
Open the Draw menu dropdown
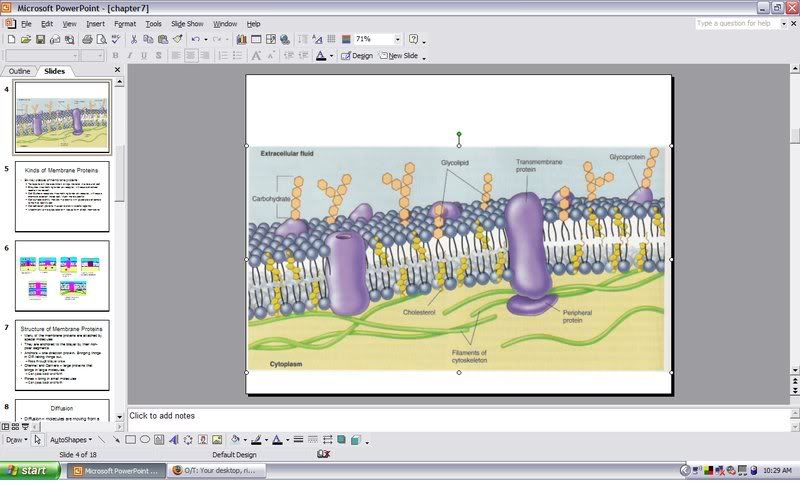pyautogui.click(x=15, y=439)
